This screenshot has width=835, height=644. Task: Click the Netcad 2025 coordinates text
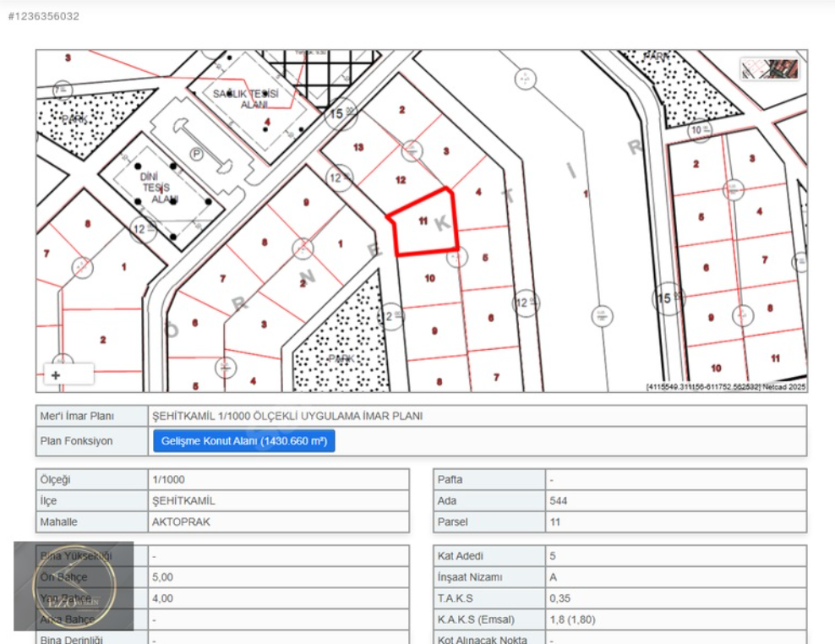[x=726, y=387]
